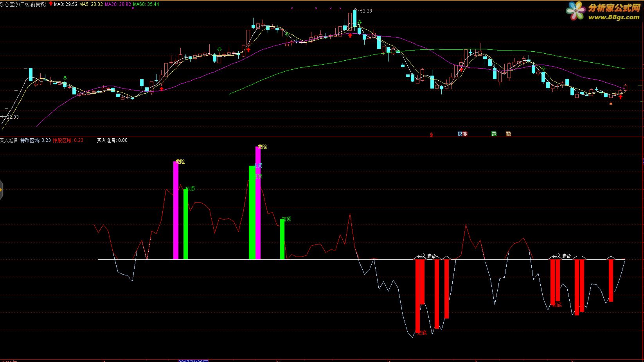
Task: Click the 持币区域: 0.23 indicator value
Action: coord(36,140)
